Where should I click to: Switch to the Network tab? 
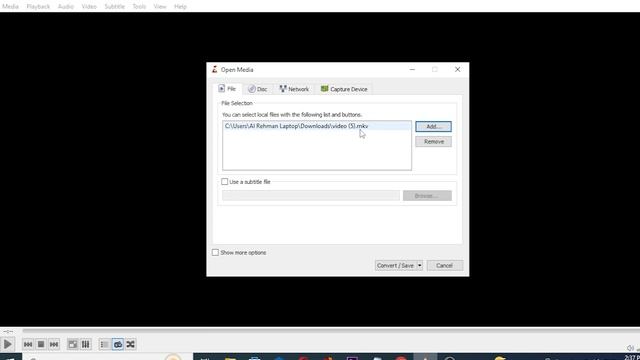click(x=294, y=89)
